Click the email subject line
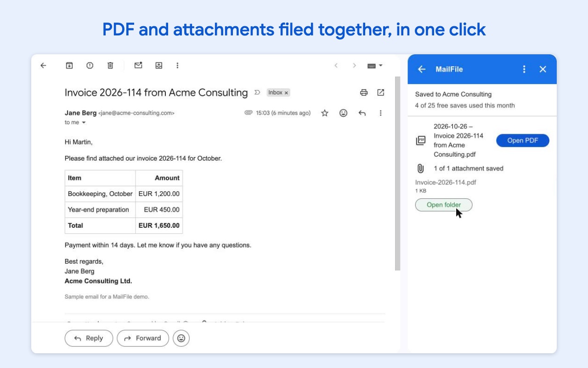The height and width of the screenshot is (368, 588). click(156, 92)
